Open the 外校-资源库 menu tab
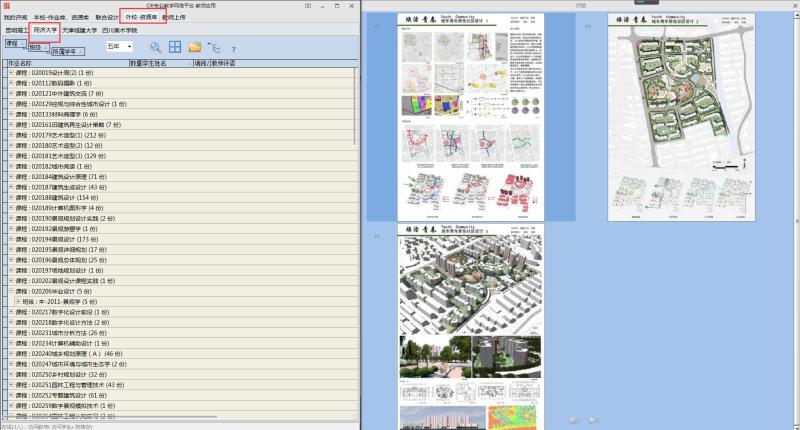This screenshot has width=800, height=430. (141, 17)
